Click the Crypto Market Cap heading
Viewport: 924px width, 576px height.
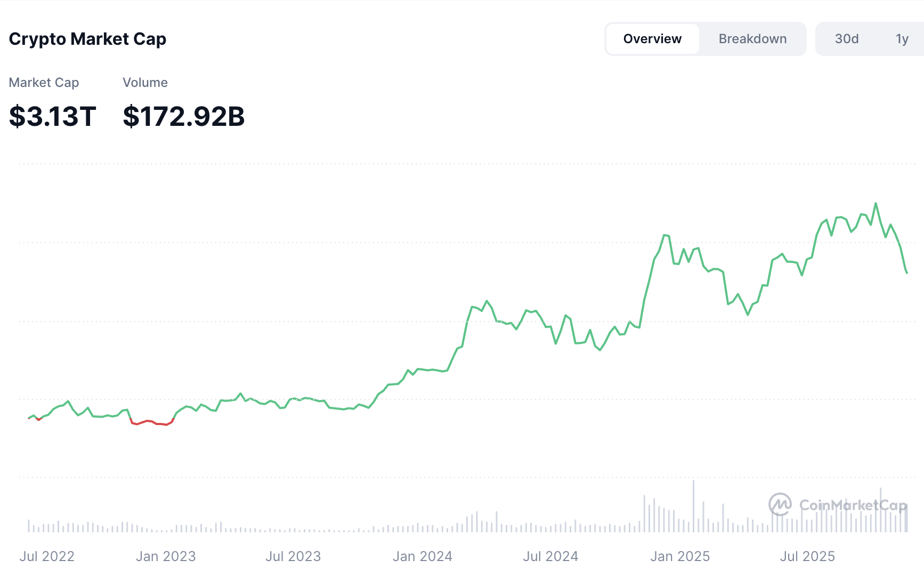click(87, 39)
